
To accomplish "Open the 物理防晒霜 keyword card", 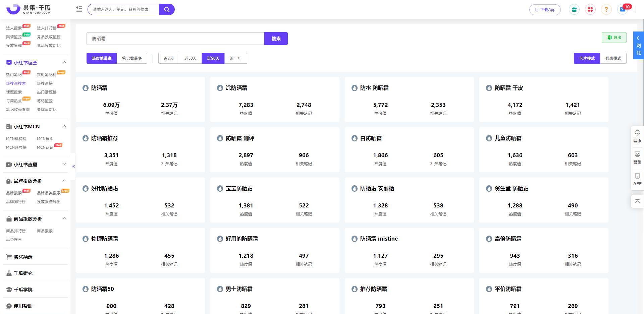I will point(140,250).
